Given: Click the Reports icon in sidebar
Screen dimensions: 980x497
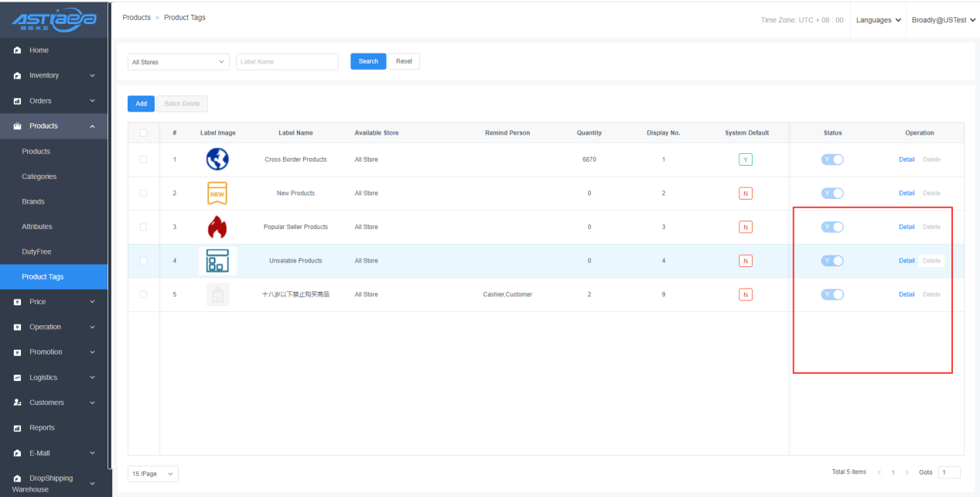Looking at the screenshot, I should pyautogui.click(x=18, y=428).
